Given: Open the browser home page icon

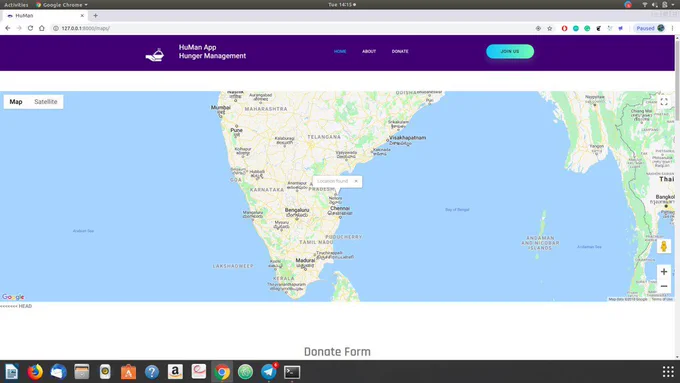Looking at the screenshot, I should [x=42, y=28].
